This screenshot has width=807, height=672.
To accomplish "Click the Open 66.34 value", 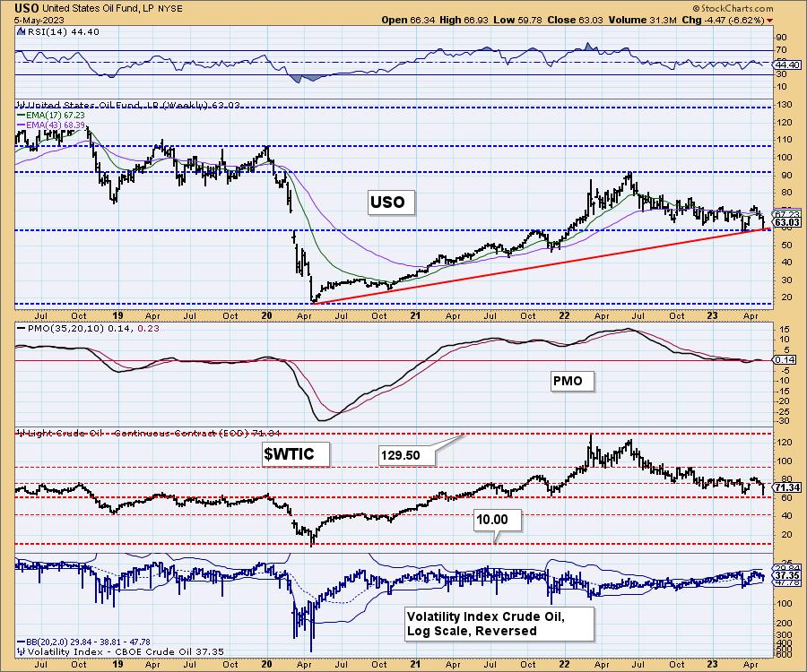I will tap(408, 20).
